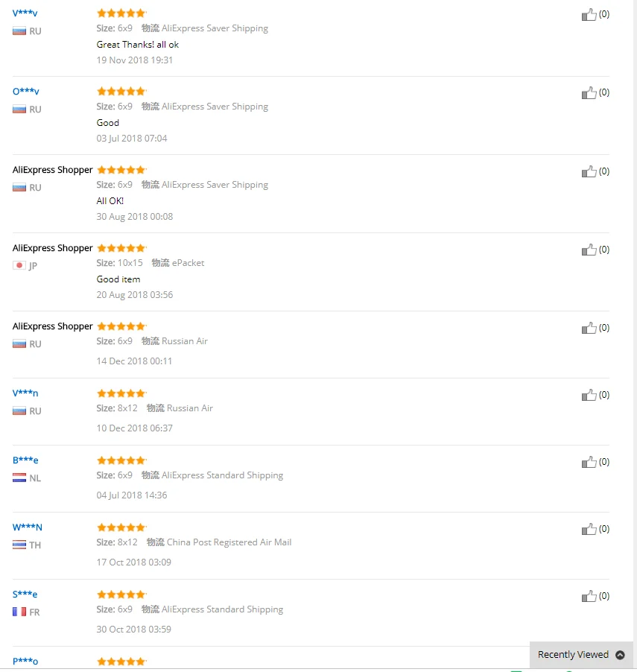
Task: Like the review by V***v
Action: click(589, 15)
